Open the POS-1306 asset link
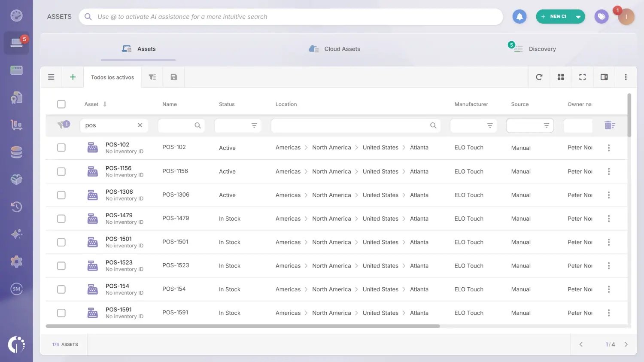Screen dimensions: 644x362 (119, 192)
